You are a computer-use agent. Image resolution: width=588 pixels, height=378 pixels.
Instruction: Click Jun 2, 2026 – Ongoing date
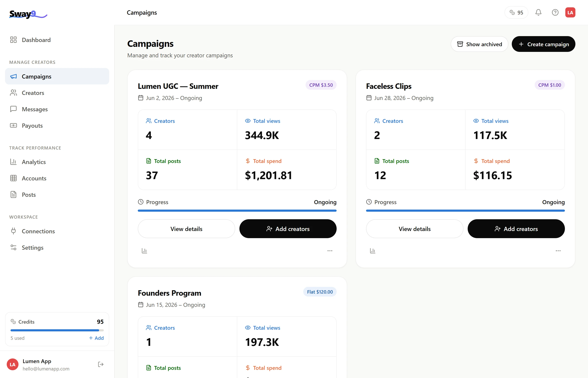[x=174, y=98]
